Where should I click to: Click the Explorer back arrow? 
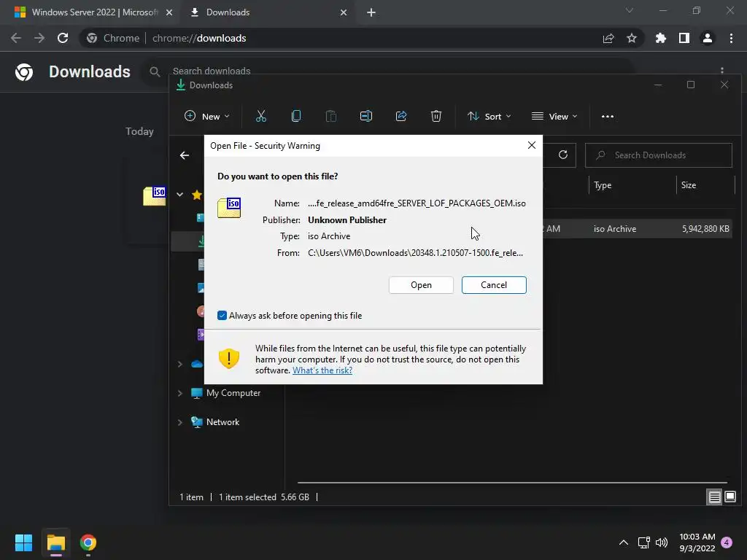[185, 155]
